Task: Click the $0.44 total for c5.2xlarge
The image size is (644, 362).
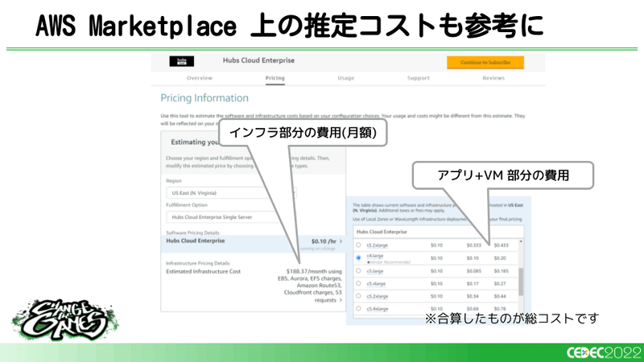Action: pyautogui.click(x=500, y=296)
